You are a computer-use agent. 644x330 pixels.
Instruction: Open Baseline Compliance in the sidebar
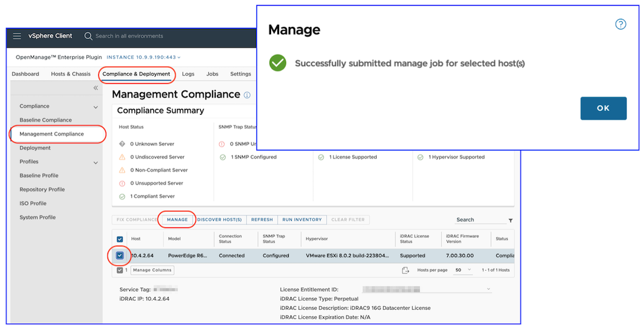click(x=45, y=120)
